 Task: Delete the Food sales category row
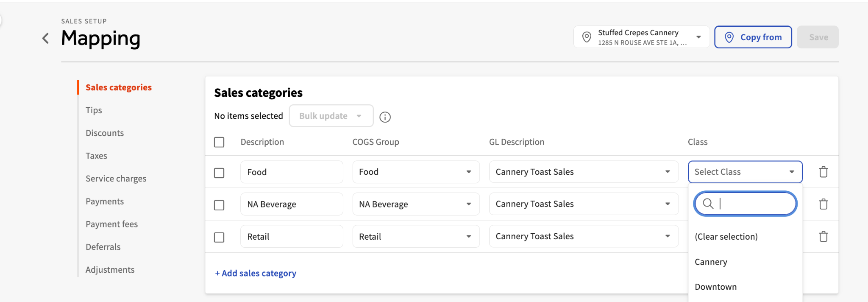[823, 172]
